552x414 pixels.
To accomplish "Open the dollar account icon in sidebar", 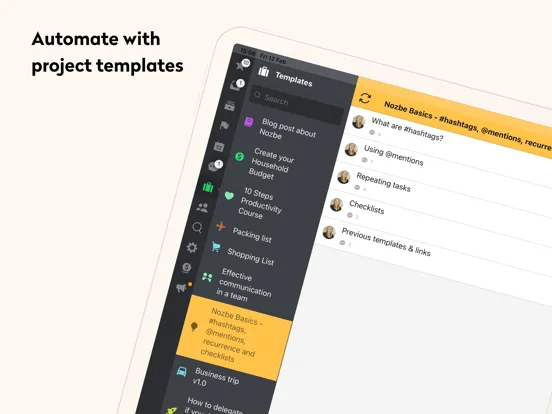I will pos(187,268).
